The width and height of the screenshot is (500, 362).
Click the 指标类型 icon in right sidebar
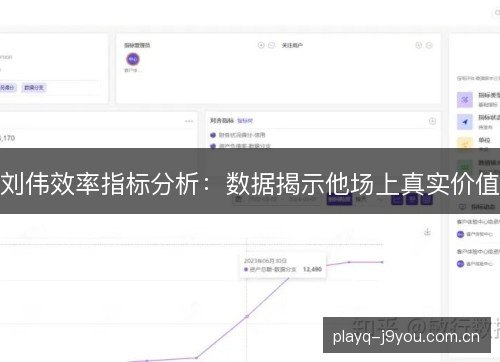coord(465,100)
